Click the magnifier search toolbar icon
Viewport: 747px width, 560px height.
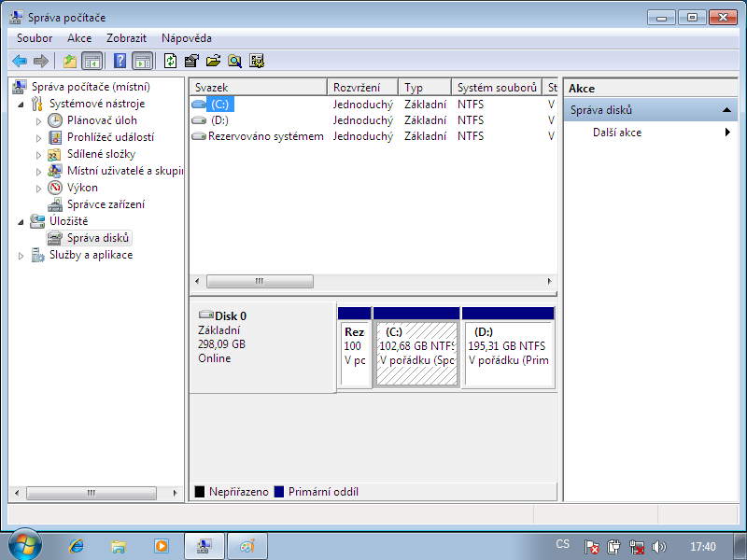(234, 61)
